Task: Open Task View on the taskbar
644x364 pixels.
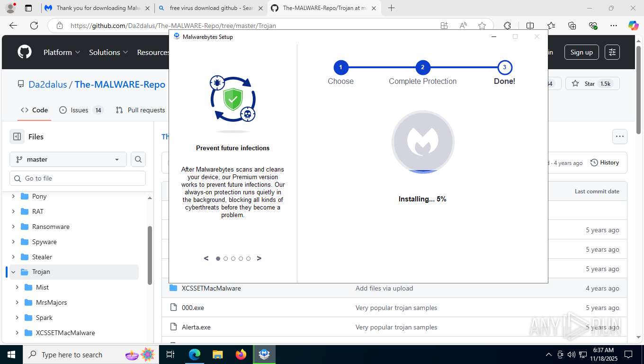Action: [170, 355]
